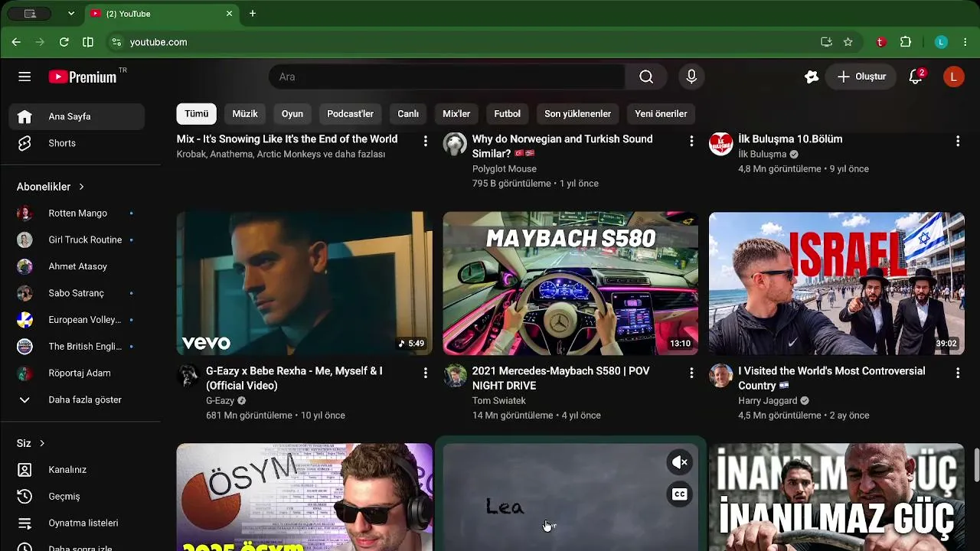Open Sabo Satranç subscription
The image size is (980, 551).
(x=77, y=293)
